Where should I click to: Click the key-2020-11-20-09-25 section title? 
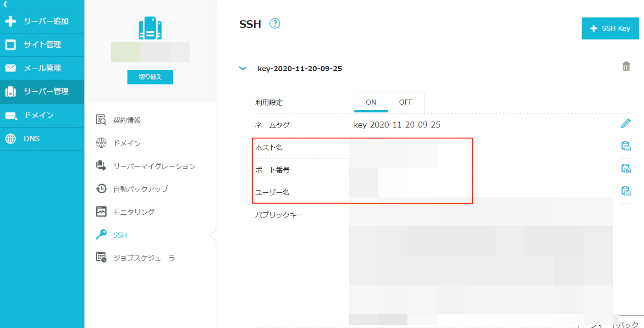(x=300, y=69)
